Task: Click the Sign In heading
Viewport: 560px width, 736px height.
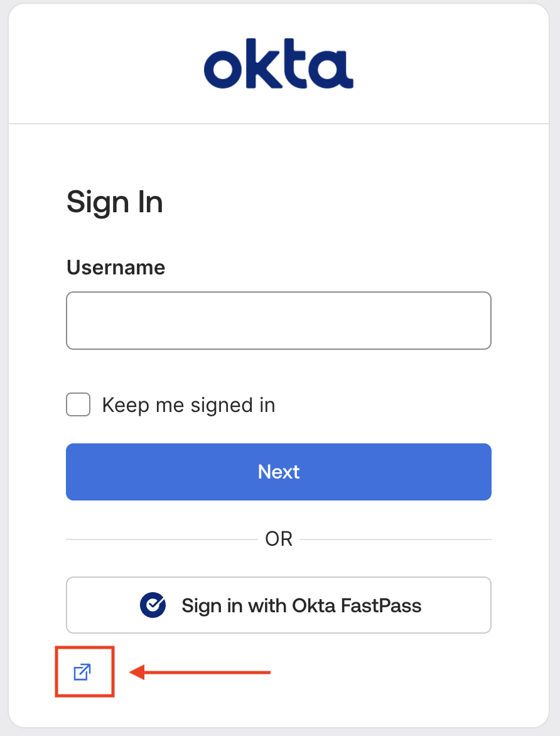Action: pos(115,202)
